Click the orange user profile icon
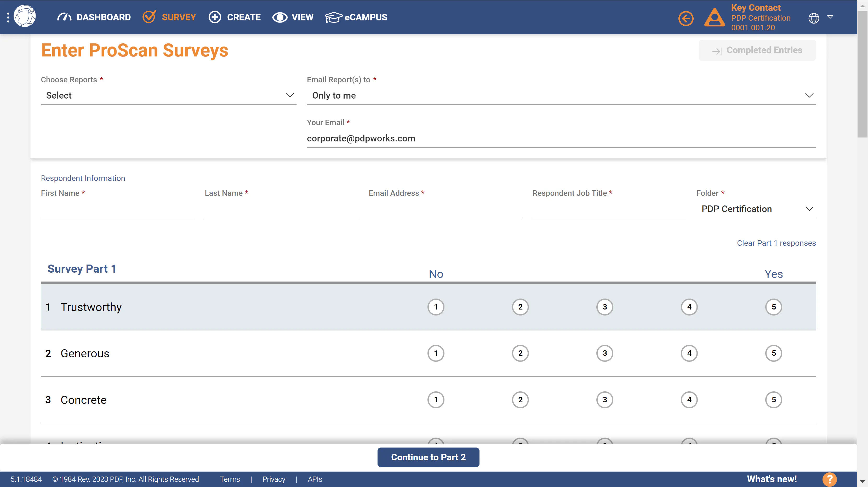Image resolution: width=868 pixels, height=487 pixels. click(x=714, y=17)
